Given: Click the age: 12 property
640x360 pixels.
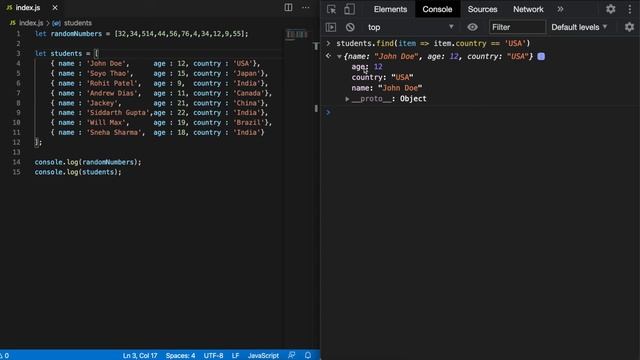Looking at the screenshot, I should (x=367, y=67).
